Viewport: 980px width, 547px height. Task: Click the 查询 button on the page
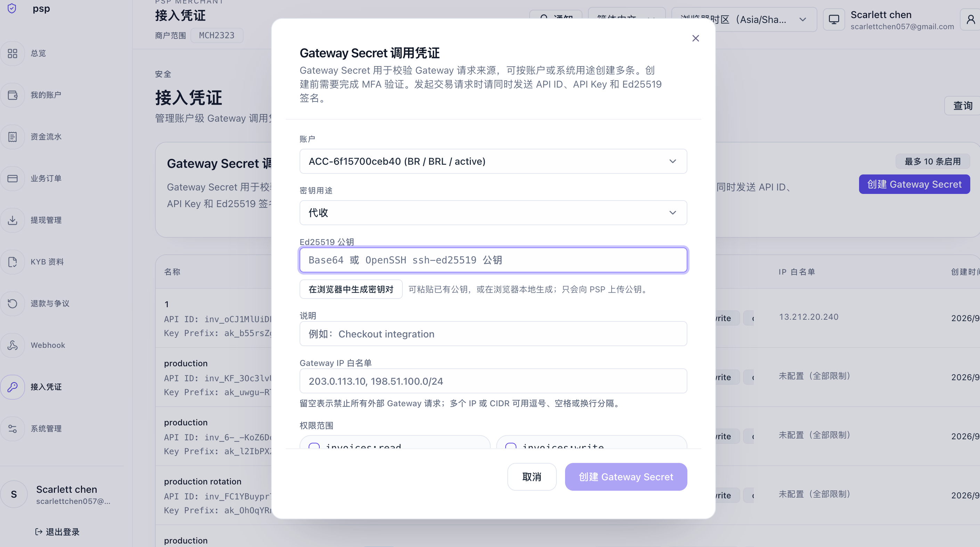click(x=963, y=106)
